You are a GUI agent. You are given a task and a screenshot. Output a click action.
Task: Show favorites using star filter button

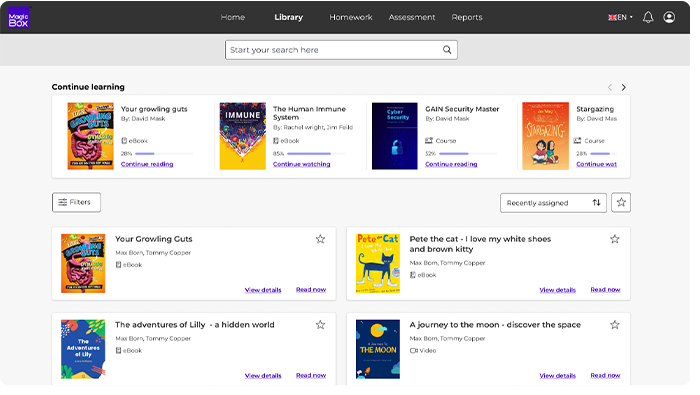click(x=621, y=203)
